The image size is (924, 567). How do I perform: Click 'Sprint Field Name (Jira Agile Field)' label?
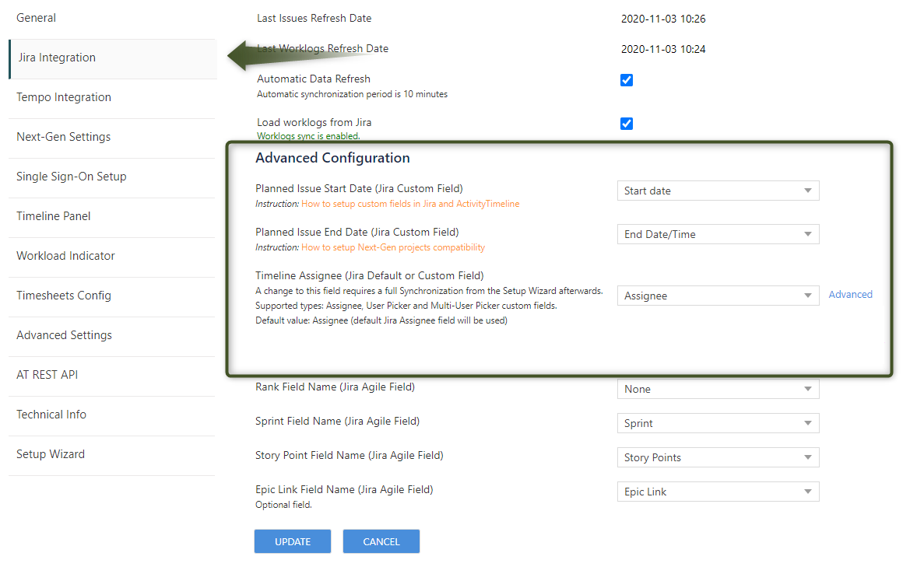point(337,421)
